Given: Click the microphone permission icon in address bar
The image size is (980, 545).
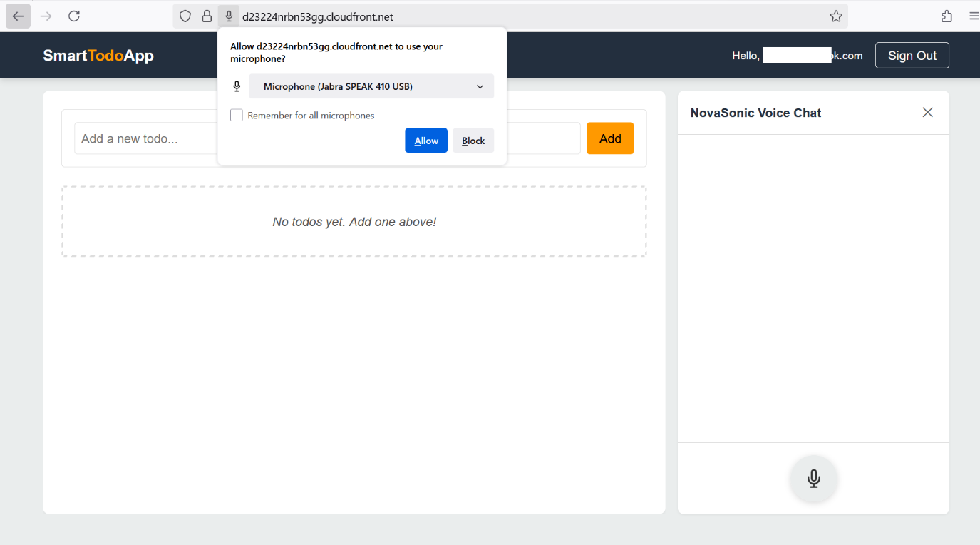Looking at the screenshot, I should pyautogui.click(x=229, y=16).
